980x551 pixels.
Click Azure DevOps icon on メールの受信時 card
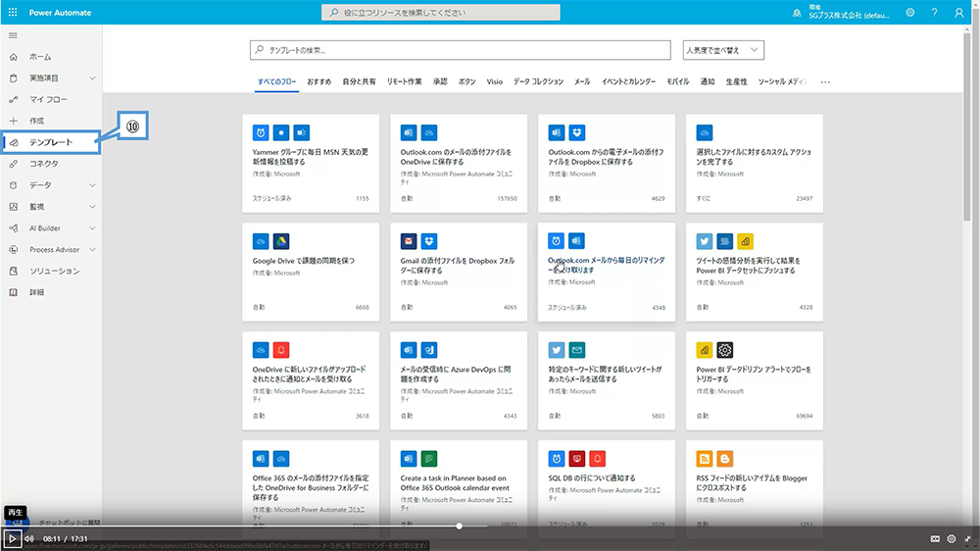point(429,350)
